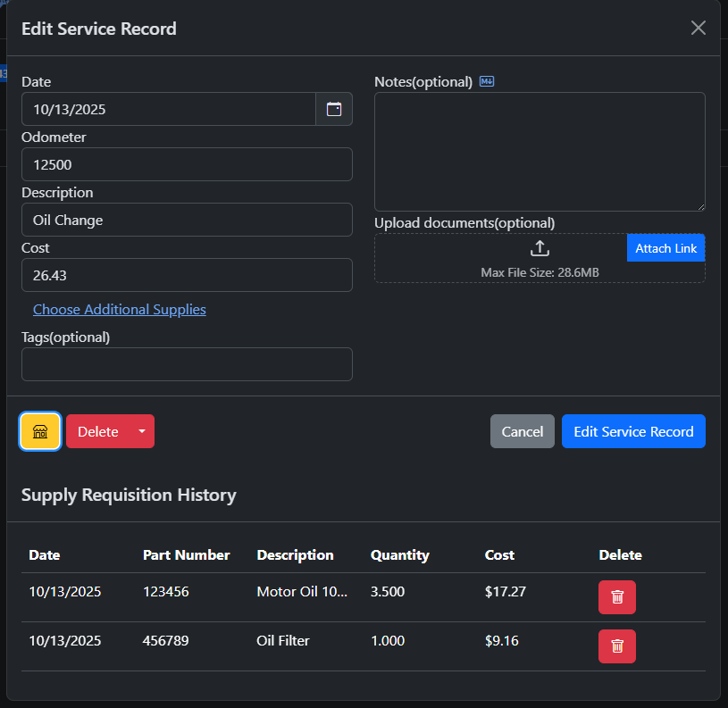The height and width of the screenshot is (708, 728).
Task: Click the markdown icon next to Notes
Action: click(487, 81)
